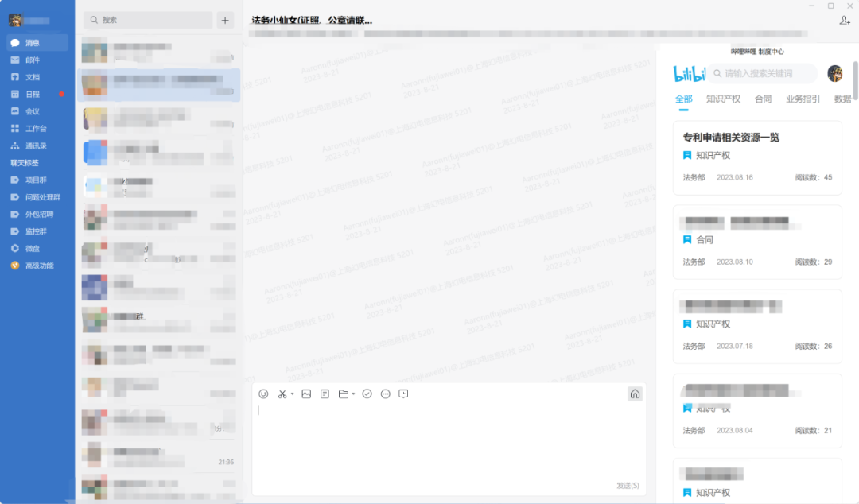The image size is (859, 504).
Task: Select the highlighted conversation in the chat list
Action: 158,85
